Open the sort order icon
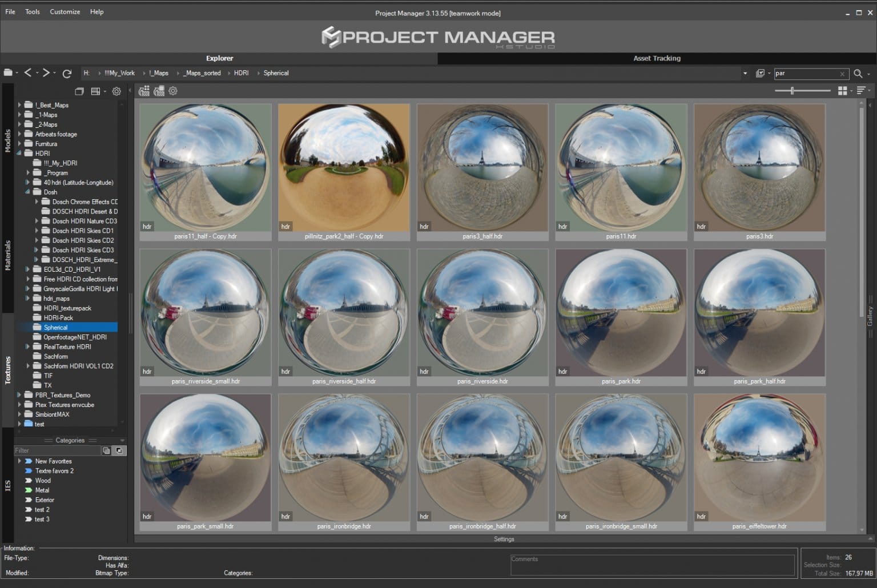This screenshot has height=588, width=877. 861,90
